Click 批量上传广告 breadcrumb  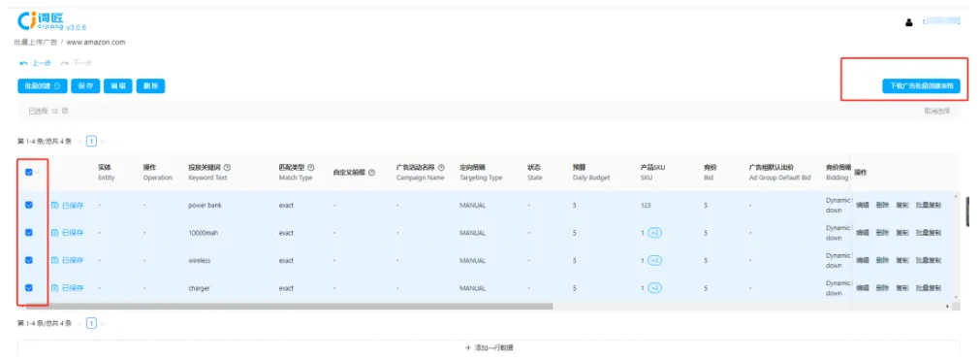coord(36,42)
